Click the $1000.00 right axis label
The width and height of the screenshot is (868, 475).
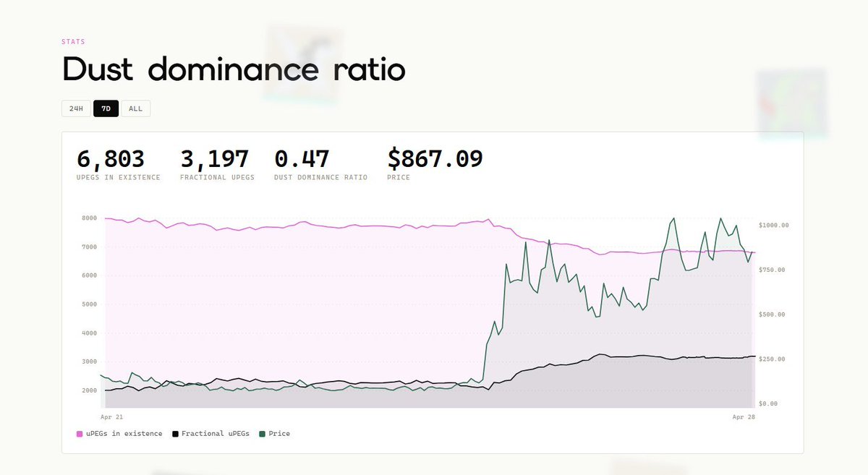774,226
